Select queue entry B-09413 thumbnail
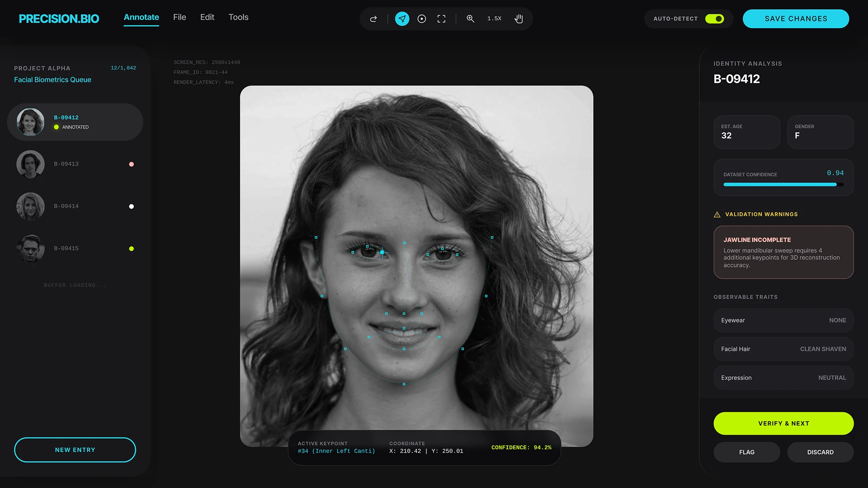 tap(30, 164)
